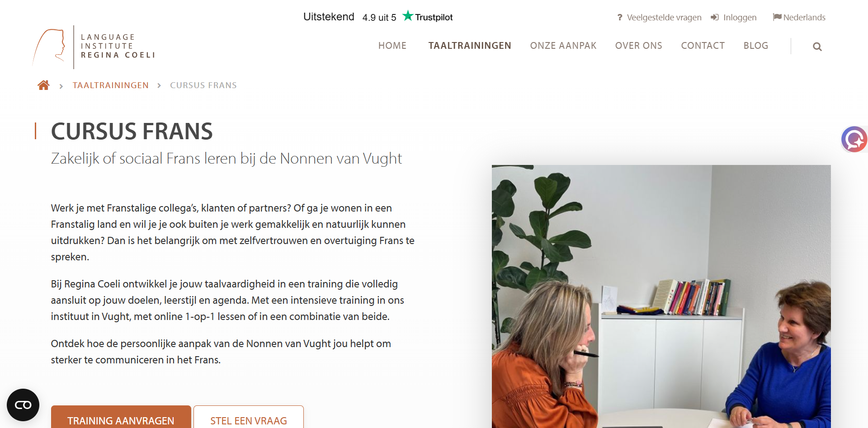The image size is (868, 428).
Task: Open the Veelgestelde vragen link
Action: (x=664, y=17)
